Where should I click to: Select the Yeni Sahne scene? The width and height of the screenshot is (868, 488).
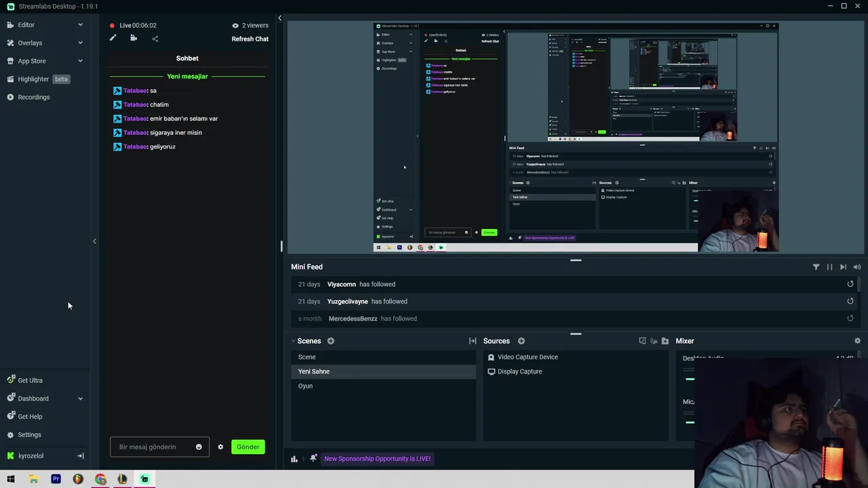tap(384, 371)
